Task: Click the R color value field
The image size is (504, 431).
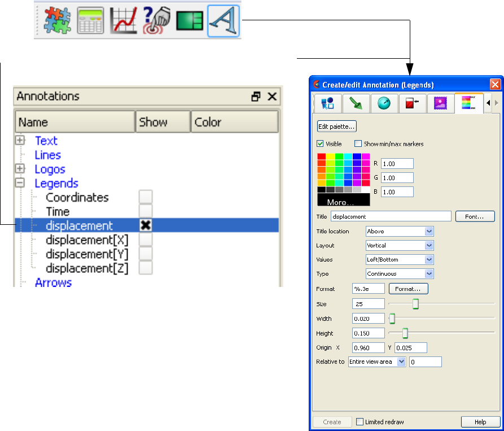Action: [397, 164]
